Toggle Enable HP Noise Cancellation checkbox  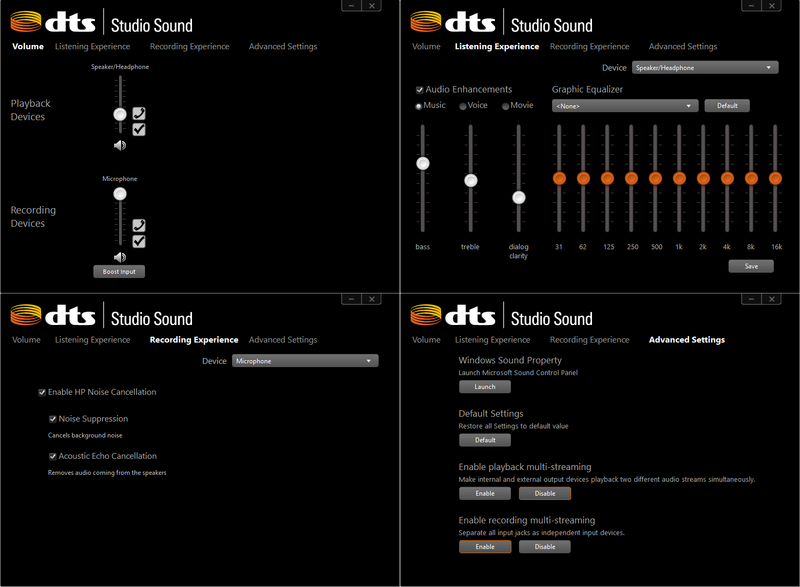coord(42,392)
